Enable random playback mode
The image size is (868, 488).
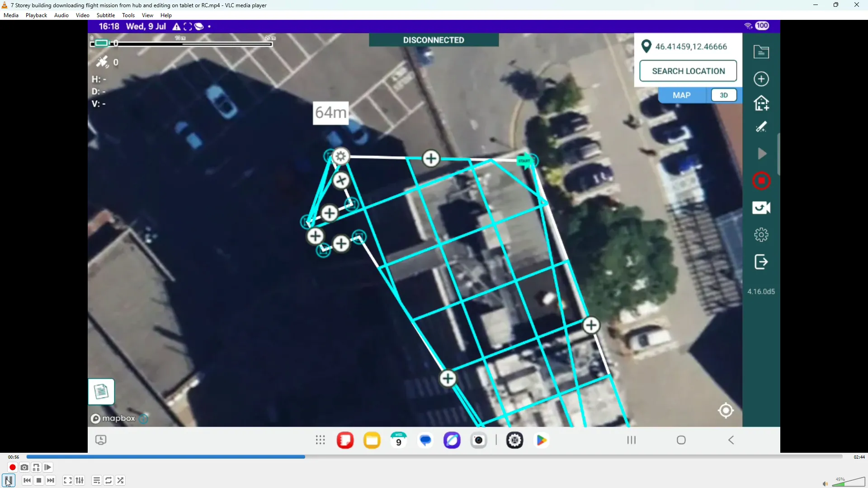point(120,480)
